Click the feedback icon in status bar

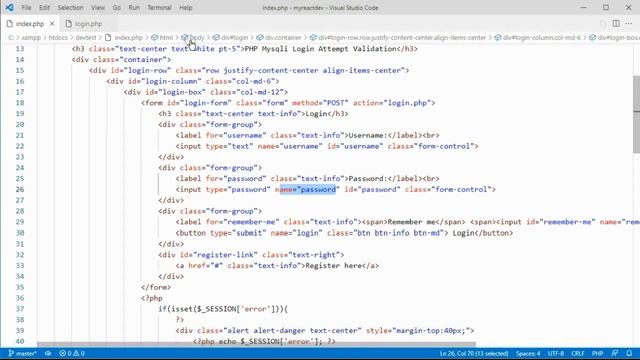(x=615, y=353)
